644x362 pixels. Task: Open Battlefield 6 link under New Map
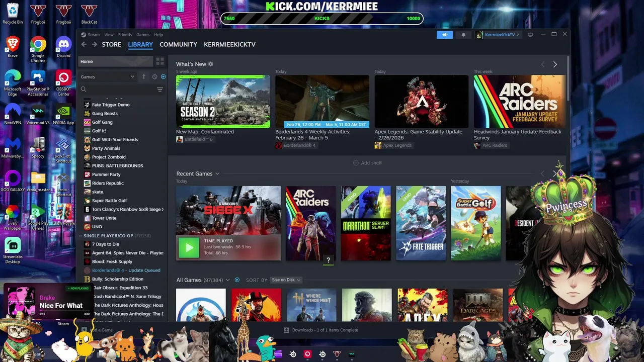coord(194,139)
